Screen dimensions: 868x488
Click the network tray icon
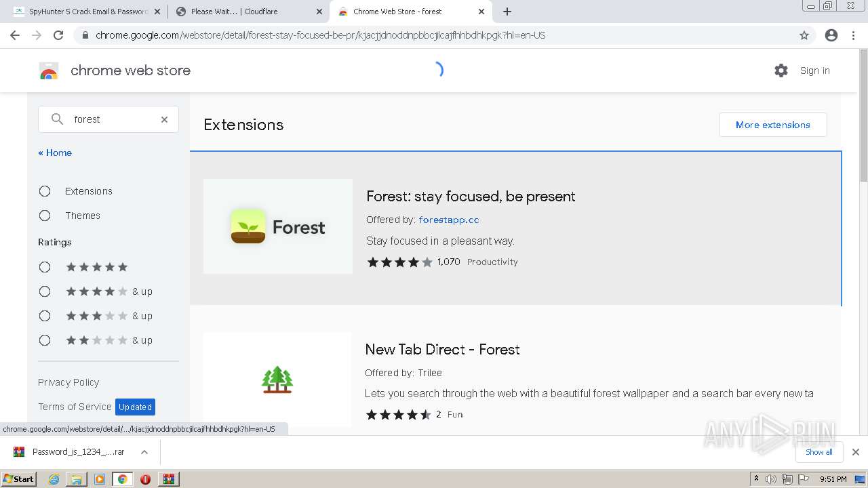coord(787,479)
